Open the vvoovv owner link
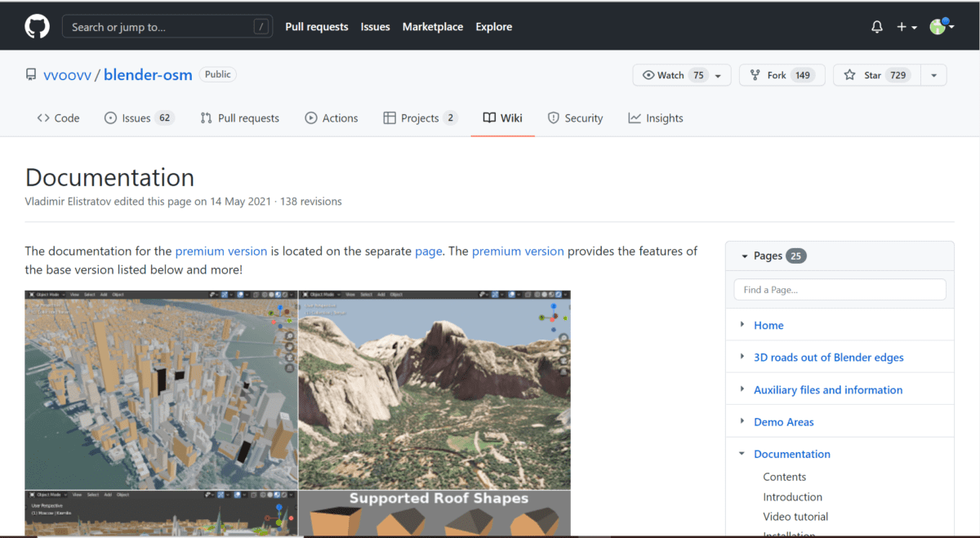Viewport: 980px width, 538px height. click(68, 75)
